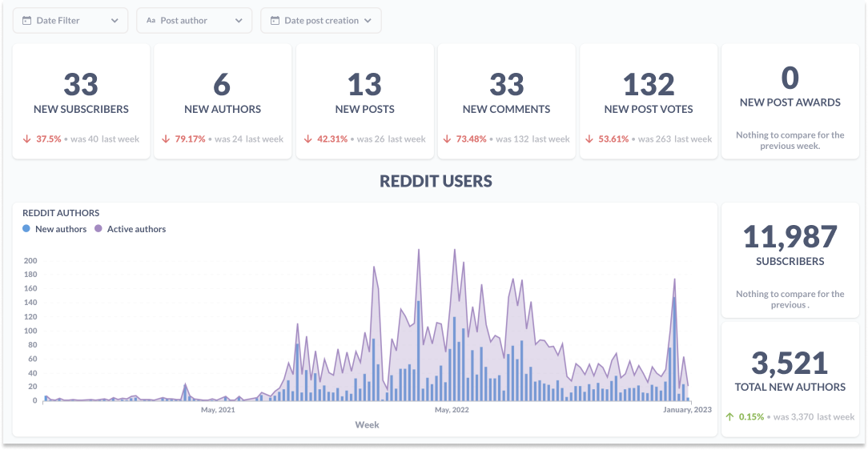Click the calendar icon in Date Filter
Image resolution: width=868 pixels, height=450 pixels.
(26, 21)
